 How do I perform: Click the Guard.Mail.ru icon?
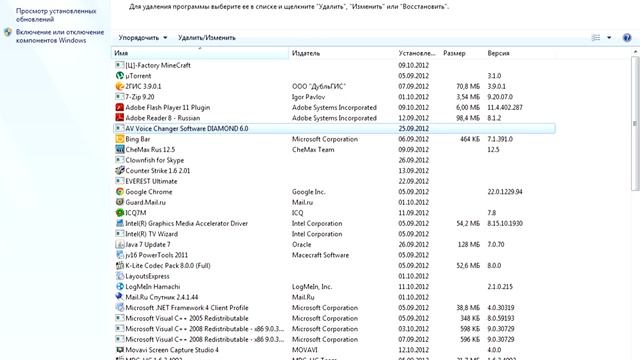point(120,202)
